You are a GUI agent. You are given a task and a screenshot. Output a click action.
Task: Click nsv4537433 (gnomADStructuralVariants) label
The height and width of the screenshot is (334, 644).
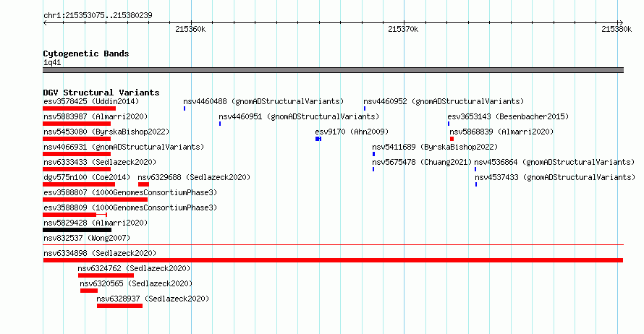click(x=555, y=177)
